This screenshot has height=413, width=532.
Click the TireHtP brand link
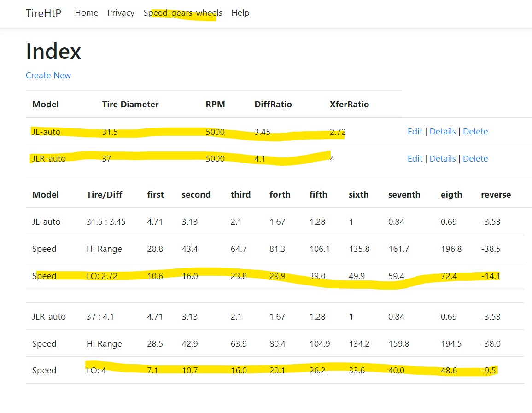click(x=43, y=13)
